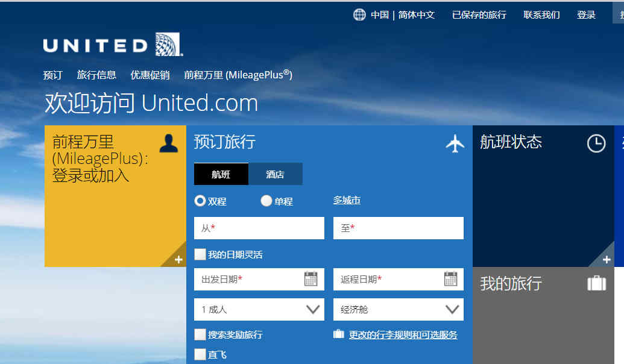
Task: Click the flight status clock icon
Action: pyautogui.click(x=596, y=143)
